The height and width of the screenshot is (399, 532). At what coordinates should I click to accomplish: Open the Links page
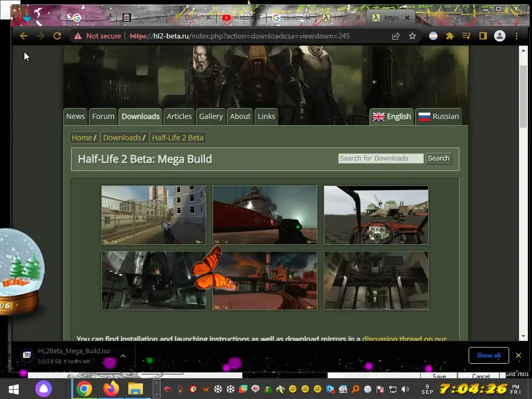(x=267, y=116)
